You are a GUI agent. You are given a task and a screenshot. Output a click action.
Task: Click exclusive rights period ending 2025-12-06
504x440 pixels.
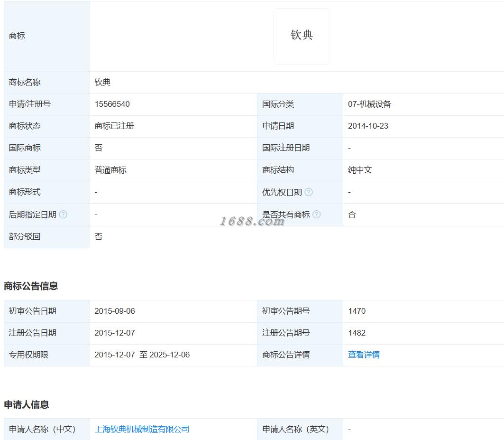(170, 355)
